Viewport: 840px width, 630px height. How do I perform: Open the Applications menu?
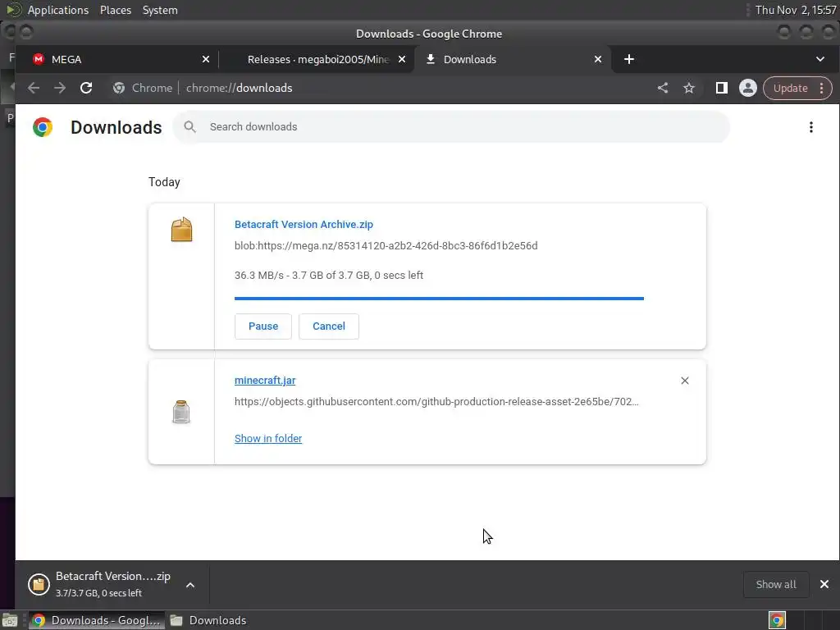pos(58,10)
